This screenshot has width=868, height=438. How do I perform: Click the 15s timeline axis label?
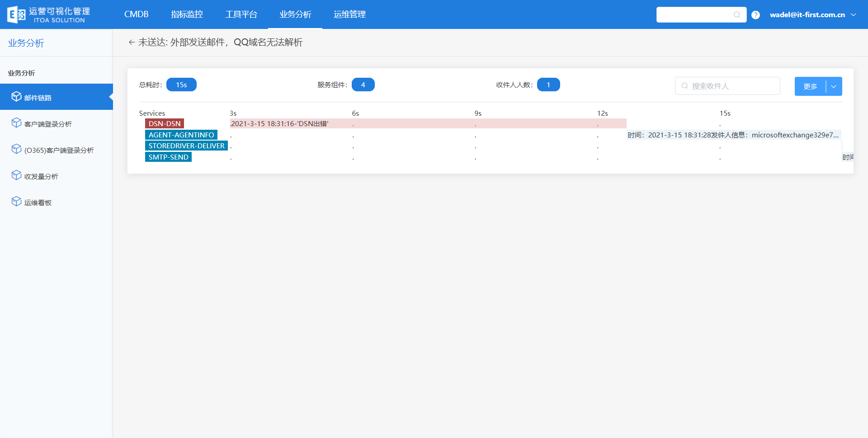725,113
